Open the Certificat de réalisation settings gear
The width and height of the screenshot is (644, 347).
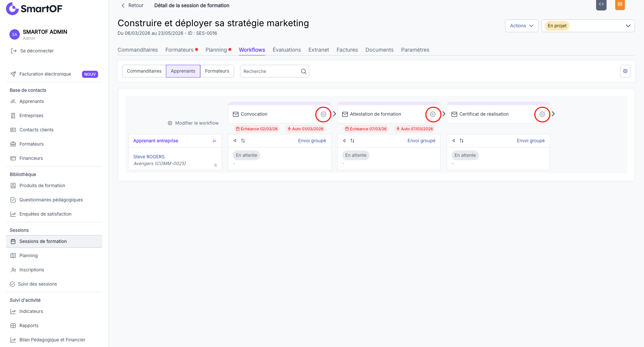point(542,114)
